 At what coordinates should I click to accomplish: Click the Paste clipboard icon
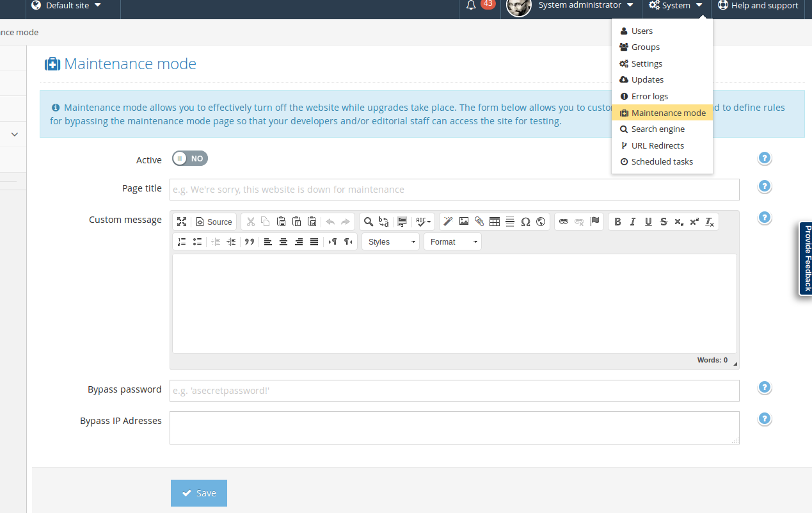281,222
